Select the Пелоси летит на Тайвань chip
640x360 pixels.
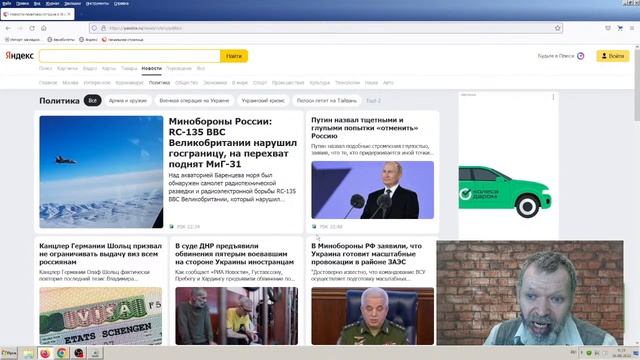pos(327,100)
